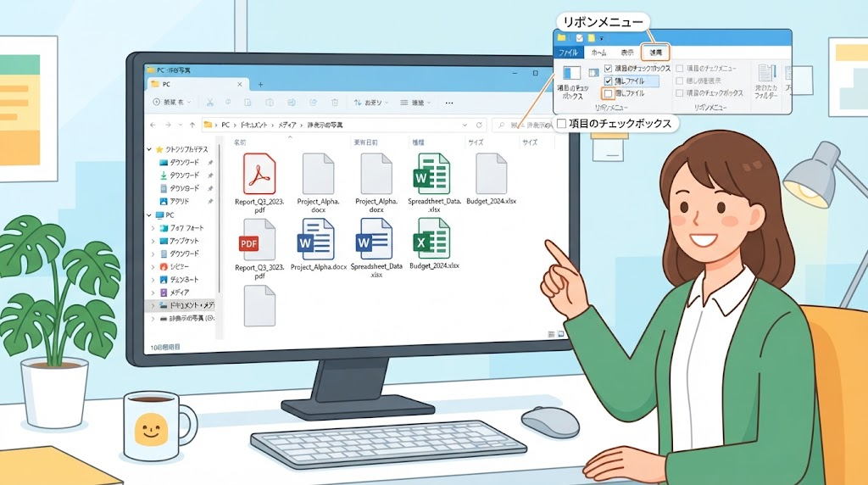Refresh the folder with the circular arrow
The height and width of the screenshot is (485, 868).
tap(480, 125)
